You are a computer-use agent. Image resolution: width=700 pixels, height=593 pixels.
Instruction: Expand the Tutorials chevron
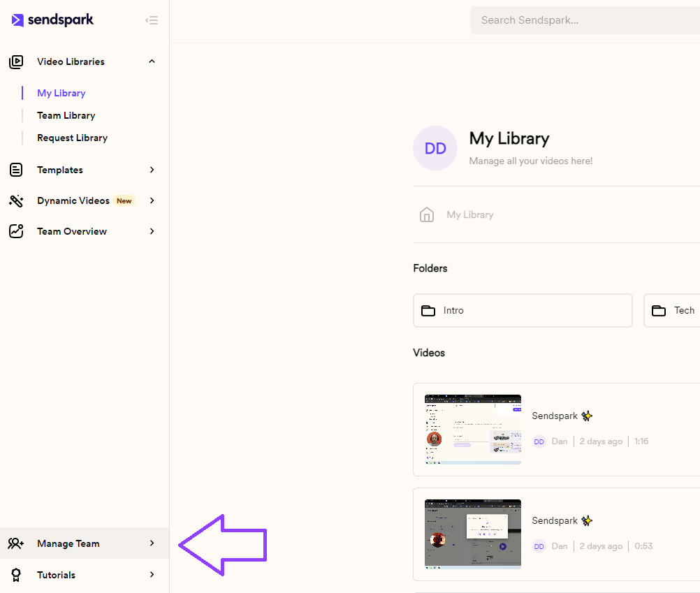pos(152,575)
